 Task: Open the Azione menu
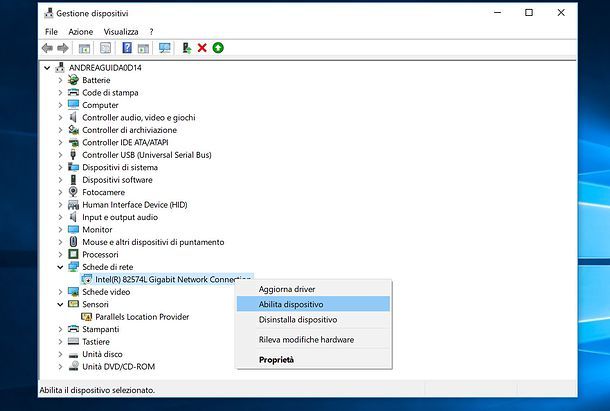point(81,32)
